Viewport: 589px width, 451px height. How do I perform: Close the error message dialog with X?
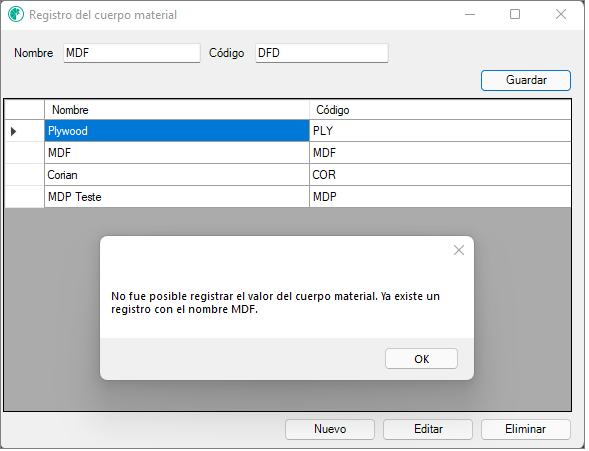[461, 252]
